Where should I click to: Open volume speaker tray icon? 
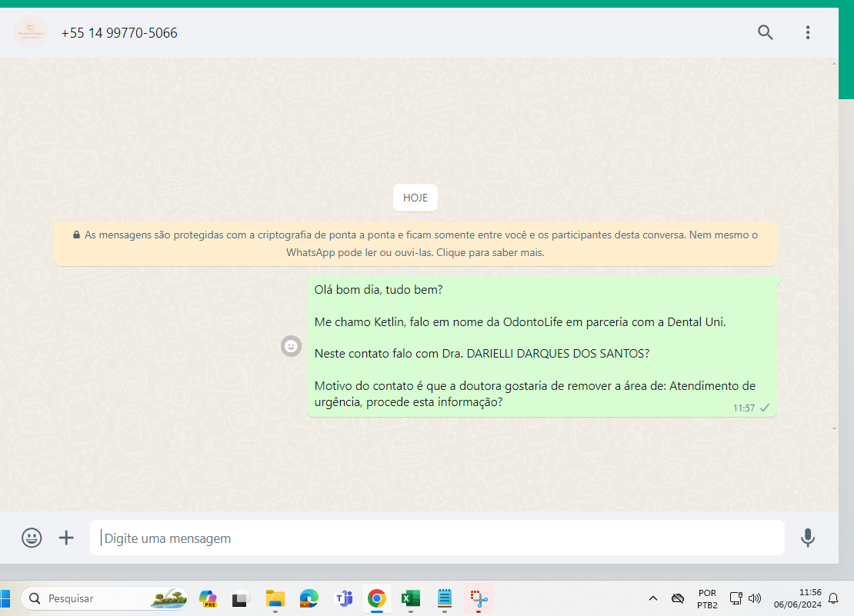754,598
